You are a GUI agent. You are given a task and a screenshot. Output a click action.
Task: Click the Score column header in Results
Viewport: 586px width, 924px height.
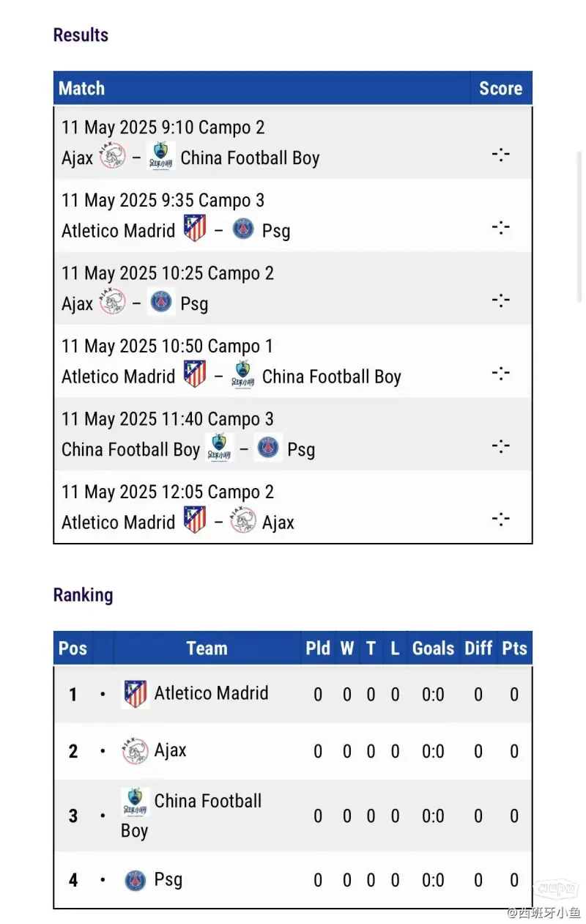(x=501, y=89)
